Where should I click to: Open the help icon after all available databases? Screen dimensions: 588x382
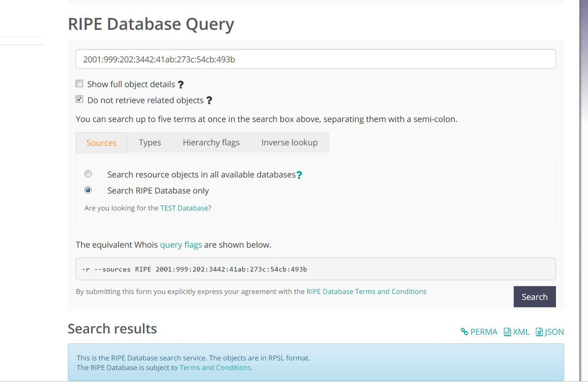coord(299,175)
